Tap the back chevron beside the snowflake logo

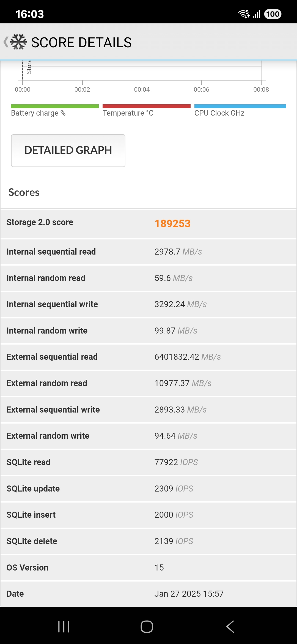pos(6,42)
